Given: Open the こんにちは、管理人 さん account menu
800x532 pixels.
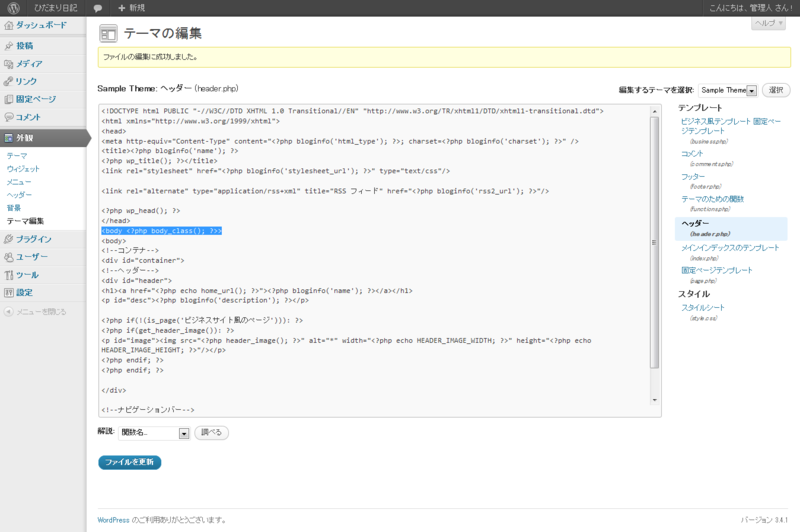Looking at the screenshot, I should click(751, 8).
